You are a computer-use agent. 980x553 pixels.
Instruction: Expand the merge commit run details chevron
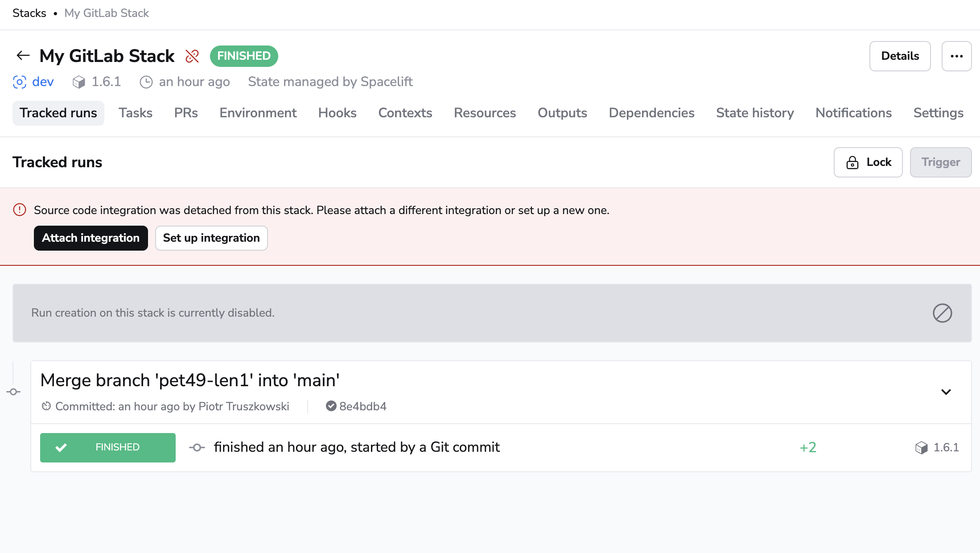[946, 392]
